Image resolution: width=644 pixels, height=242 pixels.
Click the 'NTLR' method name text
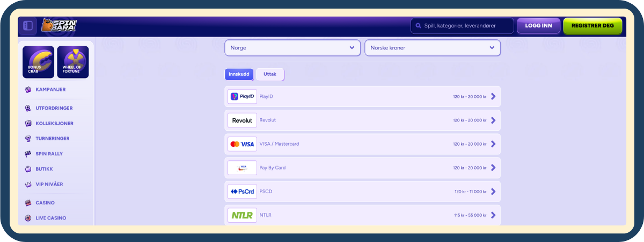(265, 215)
